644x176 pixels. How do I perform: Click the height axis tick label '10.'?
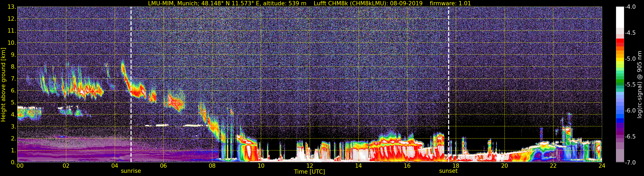12,43
